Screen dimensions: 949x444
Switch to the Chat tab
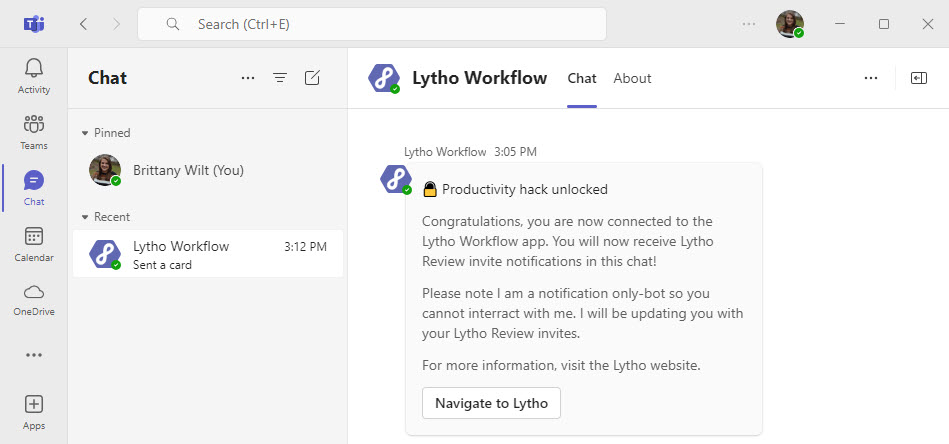pyautogui.click(x=582, y=78)
